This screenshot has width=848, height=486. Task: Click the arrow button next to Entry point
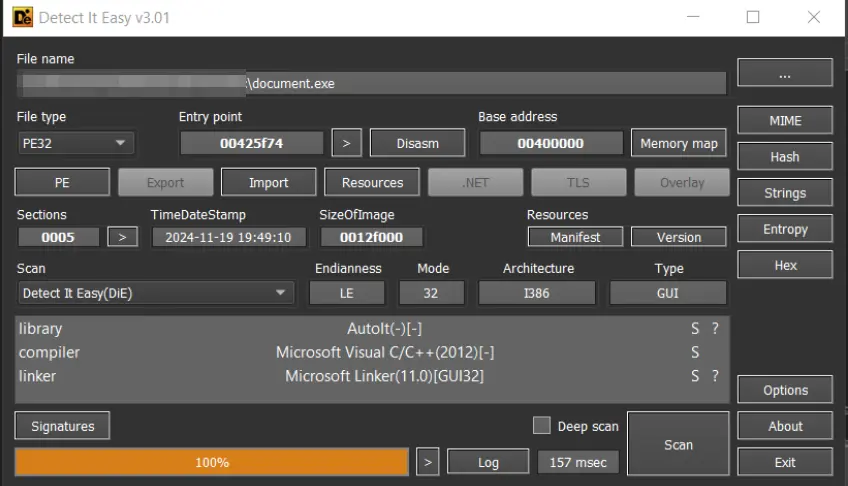(347, 143)
